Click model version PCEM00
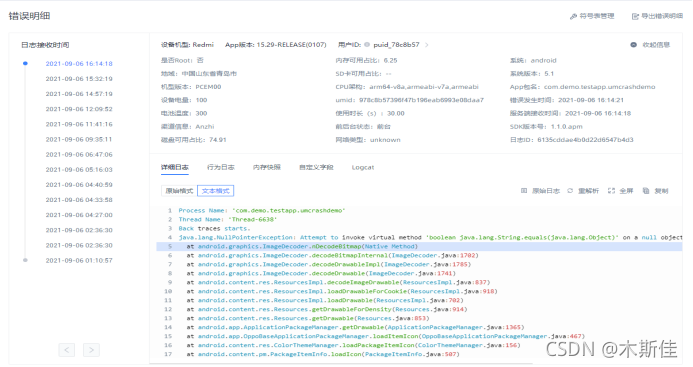Image resolution: width=693 pixels, height=367 pixels. [x=208, y=87]
